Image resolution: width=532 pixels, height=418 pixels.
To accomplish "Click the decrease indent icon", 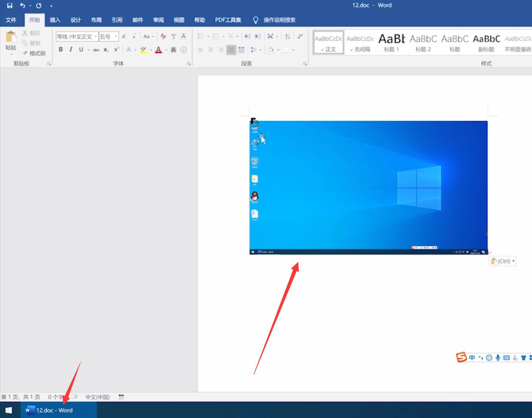I will (x=247, y=36).
